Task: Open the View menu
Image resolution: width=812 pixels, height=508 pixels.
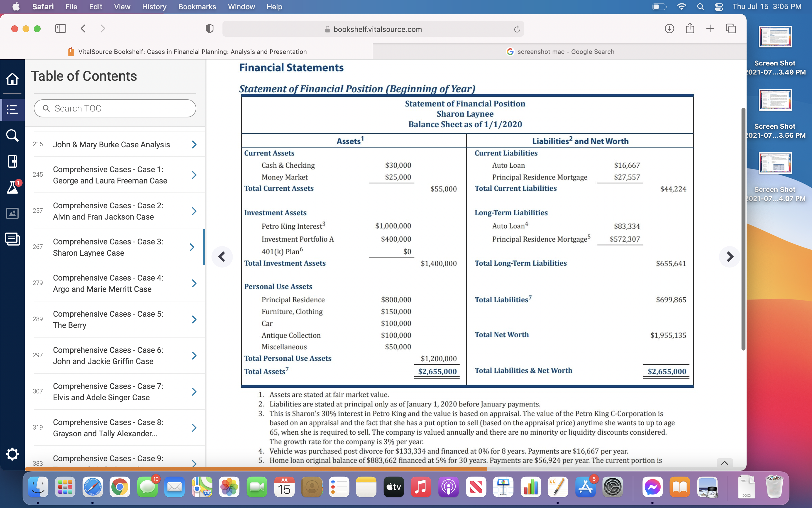Action: point(122,7)
